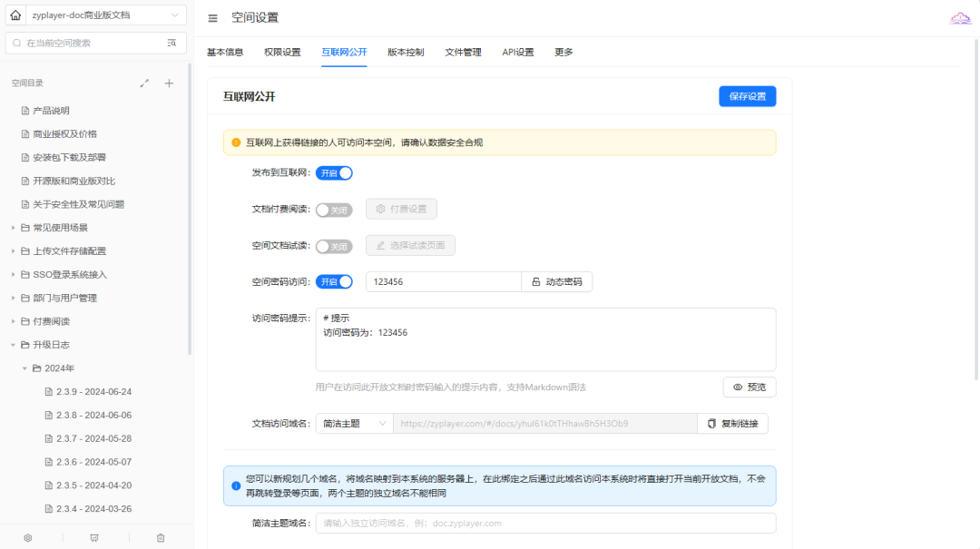Click the 简洁主题域名 input field
Viewport: 980px width, 549px height.
tap(545, 524)
